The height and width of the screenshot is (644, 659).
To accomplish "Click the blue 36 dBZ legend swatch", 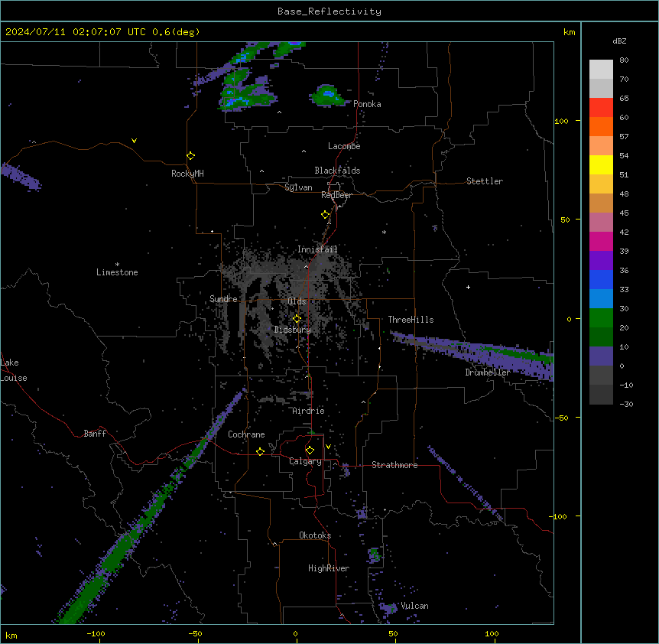I will [x=601, y=279].
